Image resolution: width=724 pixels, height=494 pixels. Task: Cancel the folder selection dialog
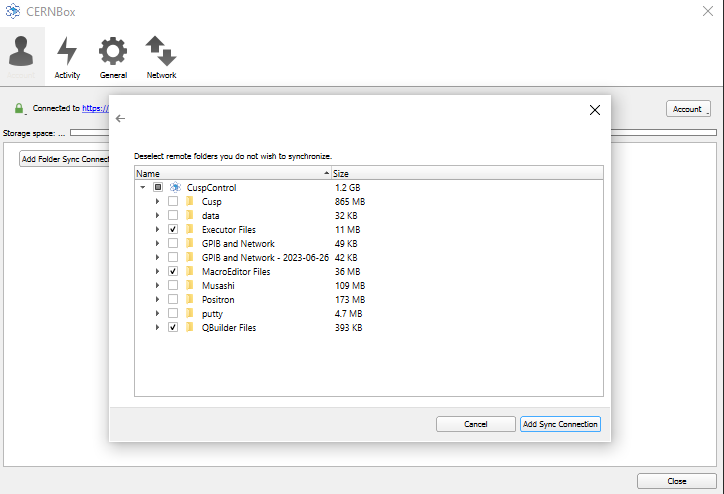click(476, 424)
